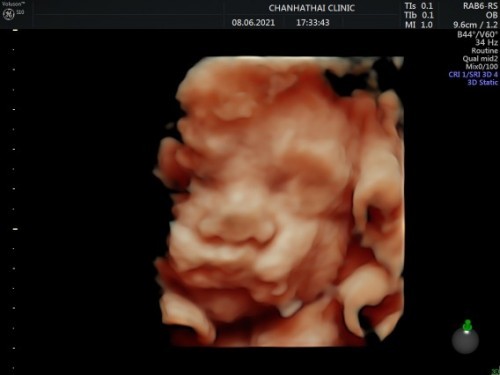This screenshot has width=500, height=375.
Task: Click the TIs 0.1 thermal index readout
Action: [x=419, y=6]
